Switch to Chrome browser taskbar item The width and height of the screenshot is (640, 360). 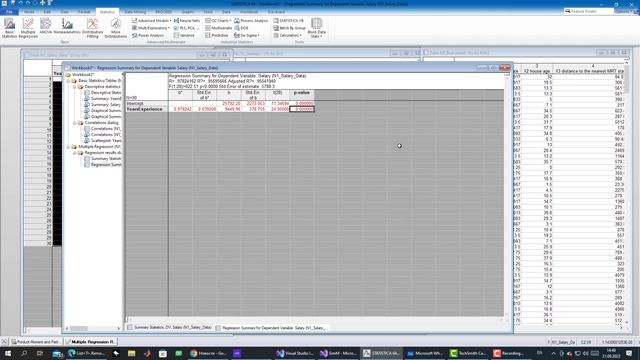(208, 353)
